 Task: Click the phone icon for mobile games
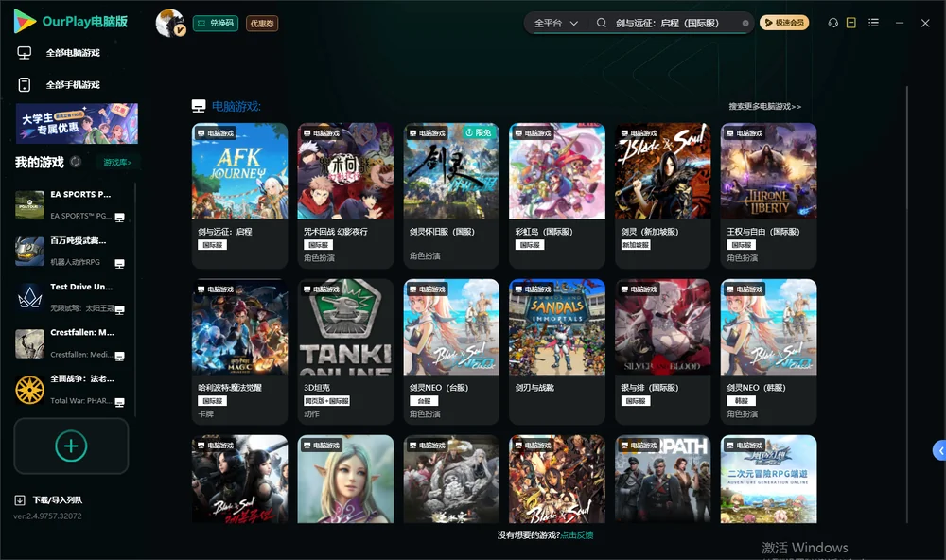pyautogui.click(x=25, y=85)
